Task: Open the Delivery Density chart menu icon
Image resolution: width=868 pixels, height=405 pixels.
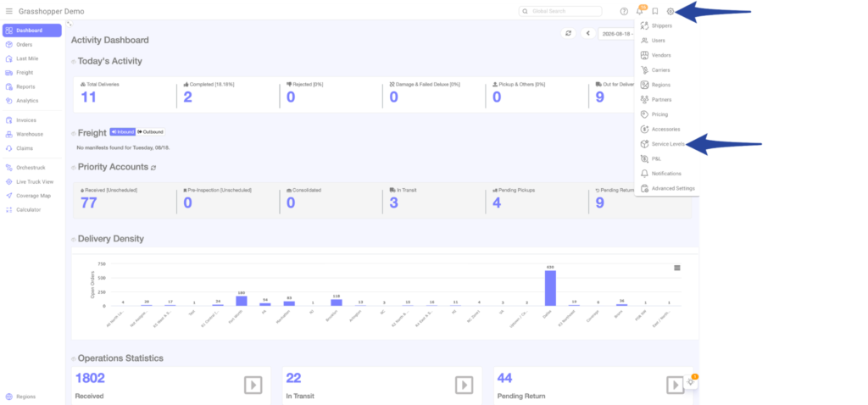Action: click(x=677, y=268)
